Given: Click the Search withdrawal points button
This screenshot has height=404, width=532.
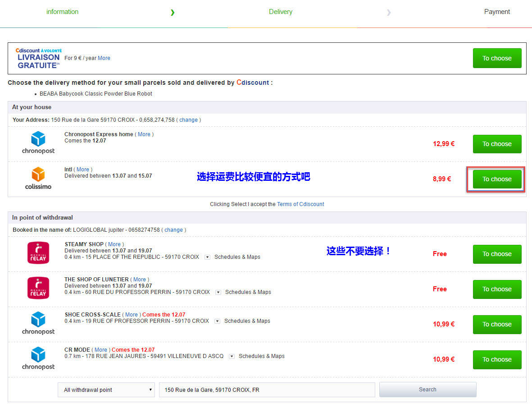Looking at the screenshot, I should (427, 390).
